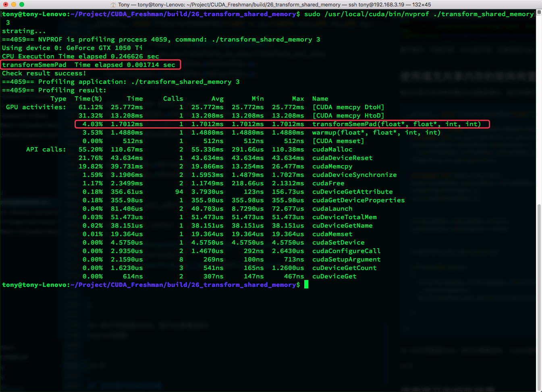Click the 'transformSmemPad Time elapsed' output line
542x392 pixels.
coord(89,65)
